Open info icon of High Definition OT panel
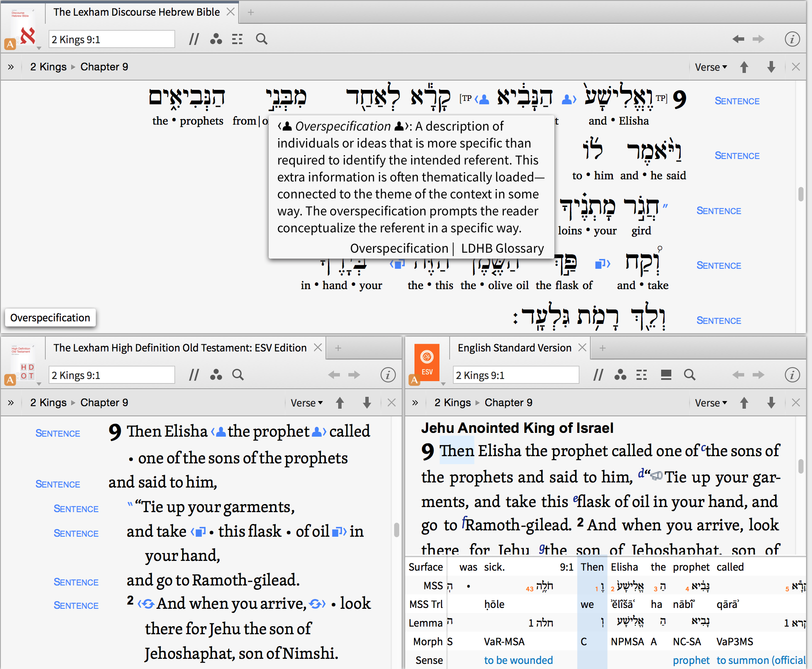The width and height of the screenshot is (812, 669). coord(388,375)
